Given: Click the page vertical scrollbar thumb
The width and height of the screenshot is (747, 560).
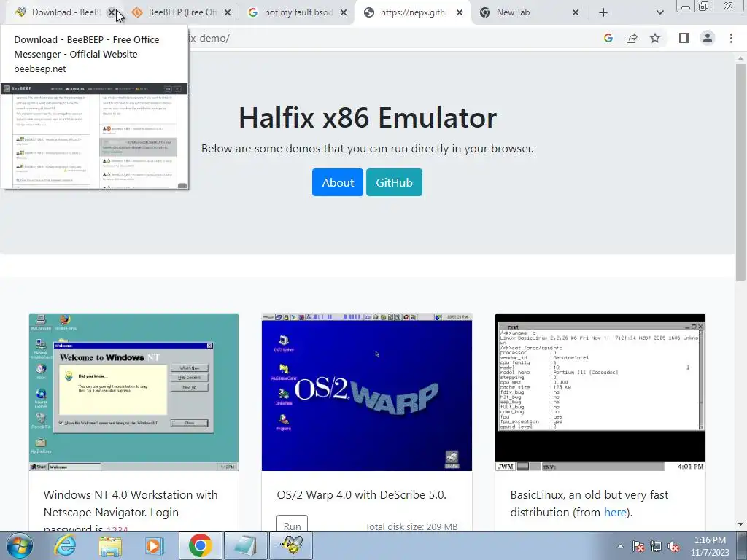Looking at the screenshot, I should (741, 171).
